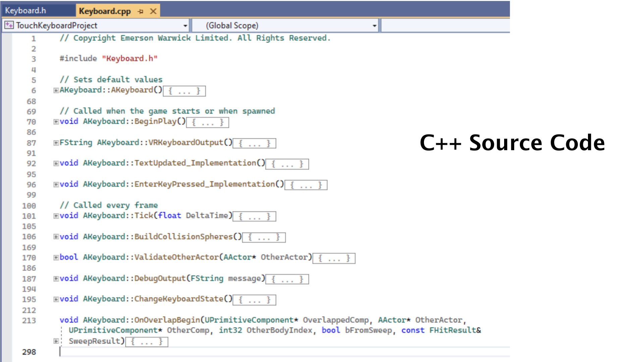Expand the OnOverlapBegin function outline
644x362 pixels.
pyautogui.click(x=56, y=341)
